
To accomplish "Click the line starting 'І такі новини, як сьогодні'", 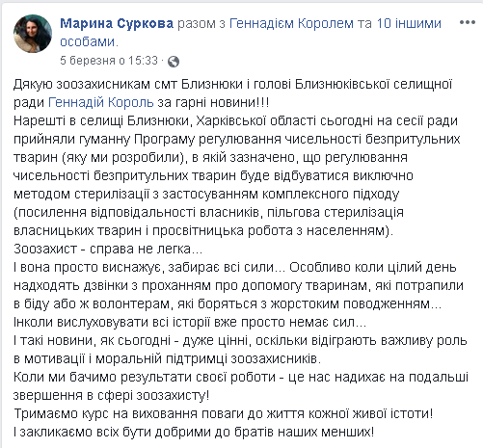I will (x=240, y=340).
